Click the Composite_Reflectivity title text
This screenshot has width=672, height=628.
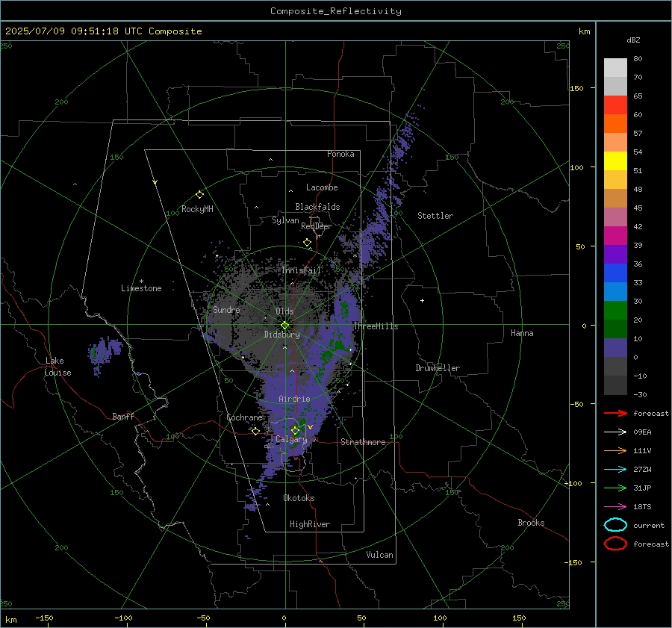point(336,11)
